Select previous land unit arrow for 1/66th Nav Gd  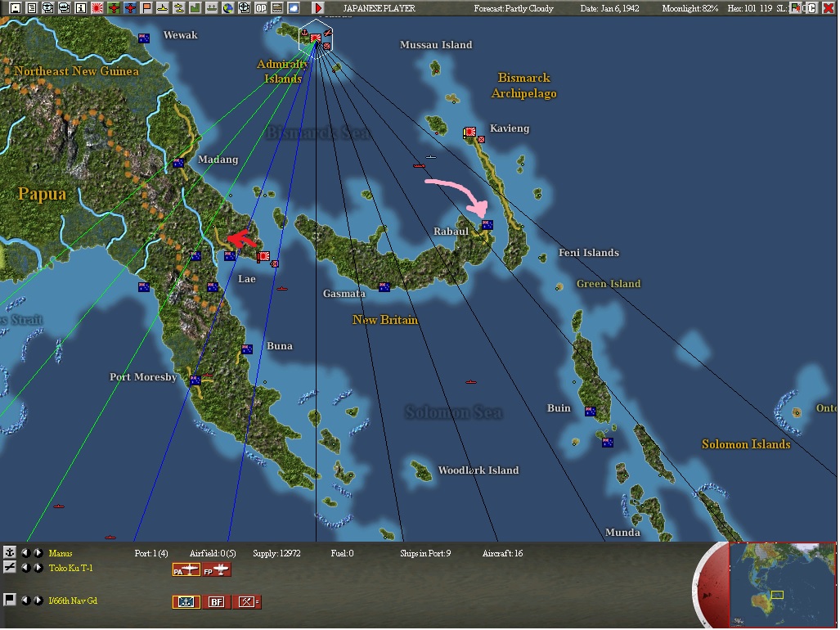(25, 601)
